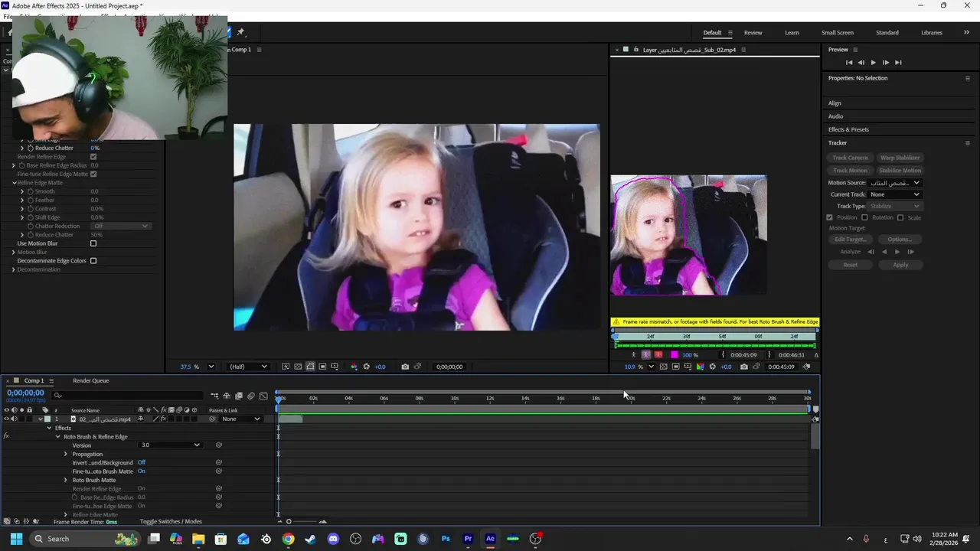The width and height of the screenshot is (980, 551).
Task: Check the Rotation checkbox in Tracker
Action: (x=864, y=217)
